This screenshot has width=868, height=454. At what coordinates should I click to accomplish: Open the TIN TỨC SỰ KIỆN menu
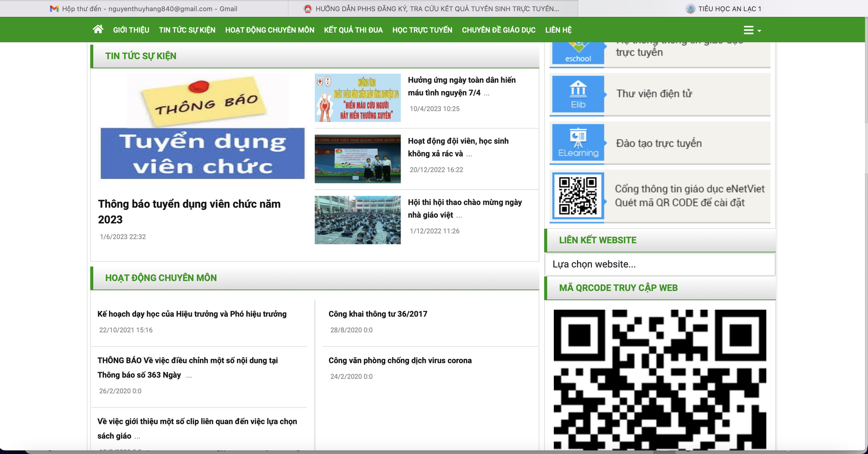[187, 30]
